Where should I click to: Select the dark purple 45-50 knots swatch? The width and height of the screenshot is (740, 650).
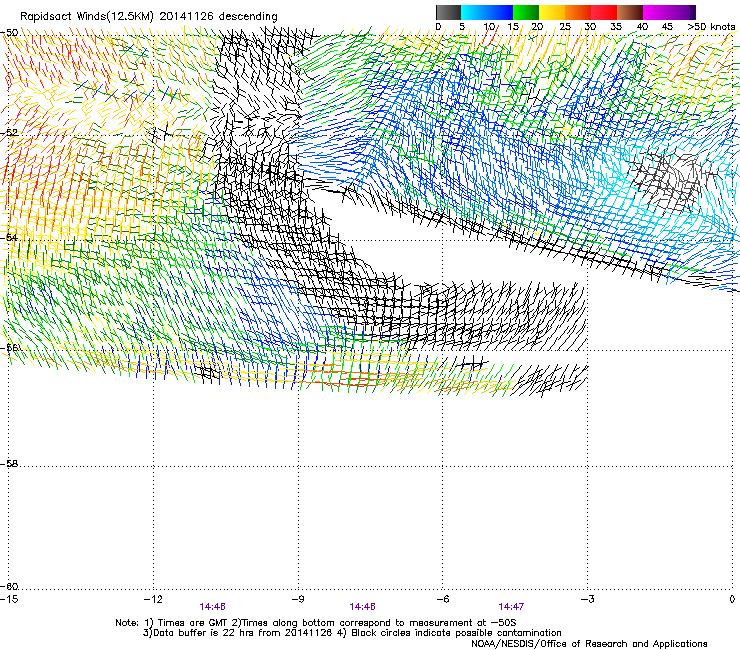click(x=682, y=12)
